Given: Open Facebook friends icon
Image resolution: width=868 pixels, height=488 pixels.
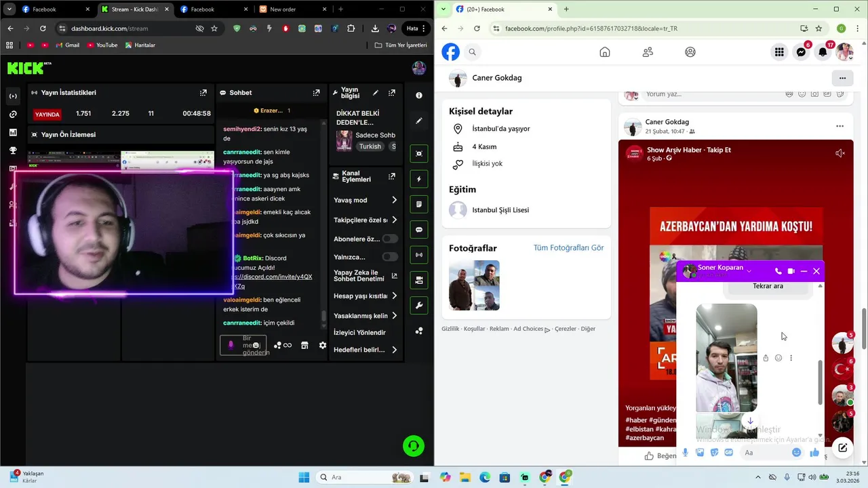Looking at the screenshot, I should coord(648,52).
